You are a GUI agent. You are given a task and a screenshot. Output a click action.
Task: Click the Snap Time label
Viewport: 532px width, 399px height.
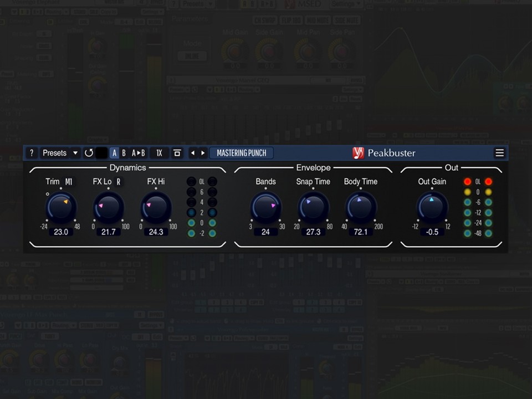[313, 182]
